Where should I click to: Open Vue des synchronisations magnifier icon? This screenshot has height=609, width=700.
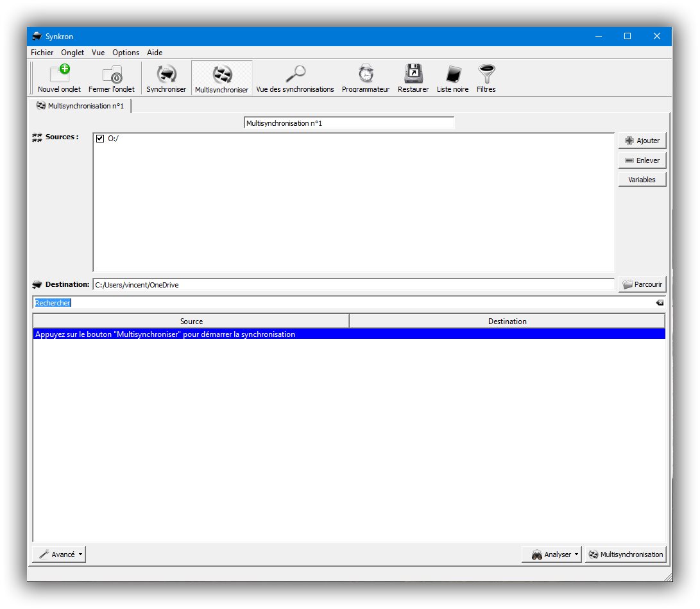click(x=295, y=74)
